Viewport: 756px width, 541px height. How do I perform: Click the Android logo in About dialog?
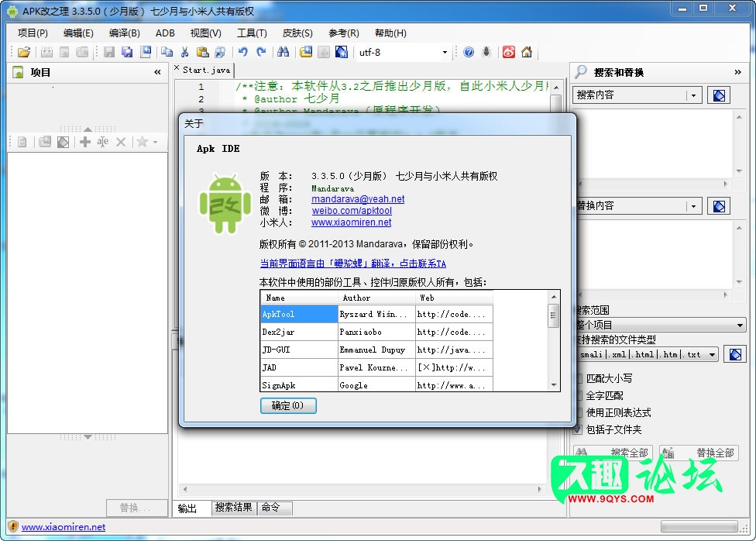[x=225, y=204]
